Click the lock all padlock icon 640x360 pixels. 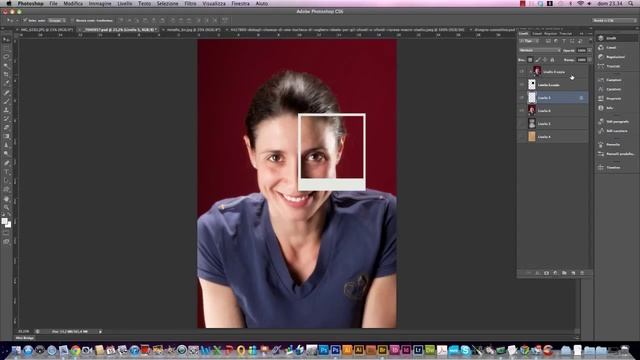(552, 60)
